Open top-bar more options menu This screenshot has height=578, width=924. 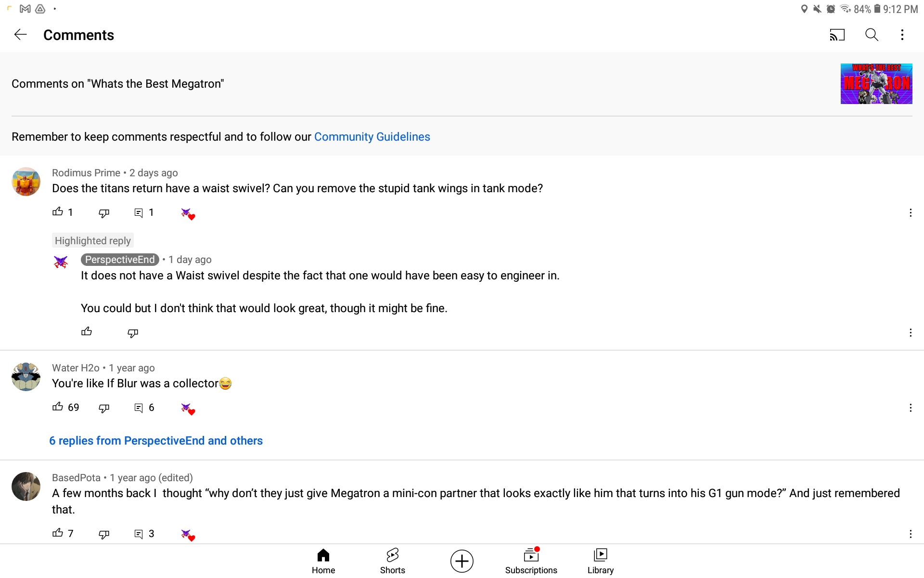[x=902, y=35]
